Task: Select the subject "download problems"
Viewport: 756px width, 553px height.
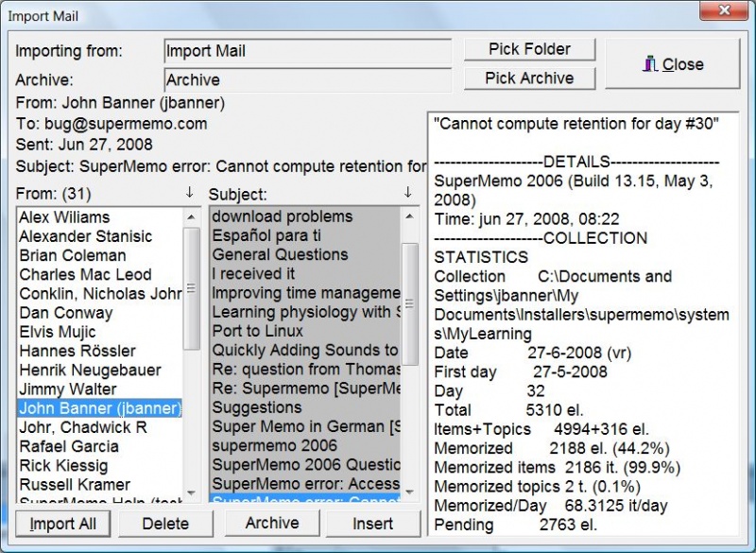Action: (x=283, y=216)
